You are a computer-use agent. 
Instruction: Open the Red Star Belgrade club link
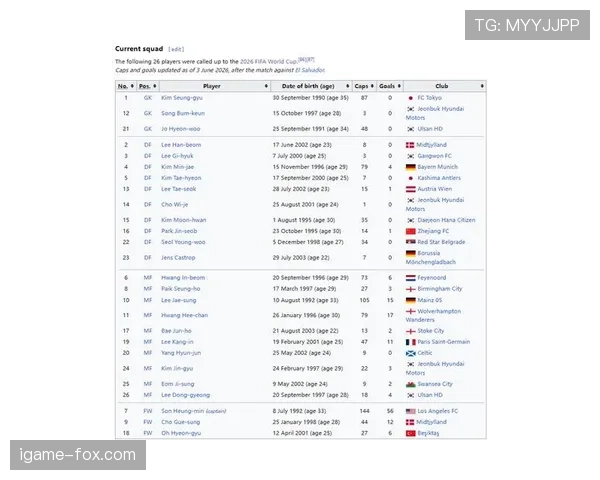441,242
